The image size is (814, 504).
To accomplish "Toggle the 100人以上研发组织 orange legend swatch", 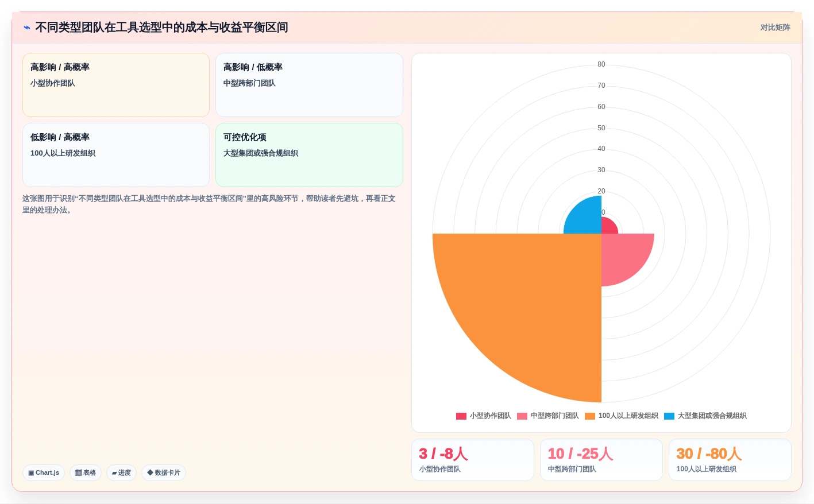I will (590, 416).
